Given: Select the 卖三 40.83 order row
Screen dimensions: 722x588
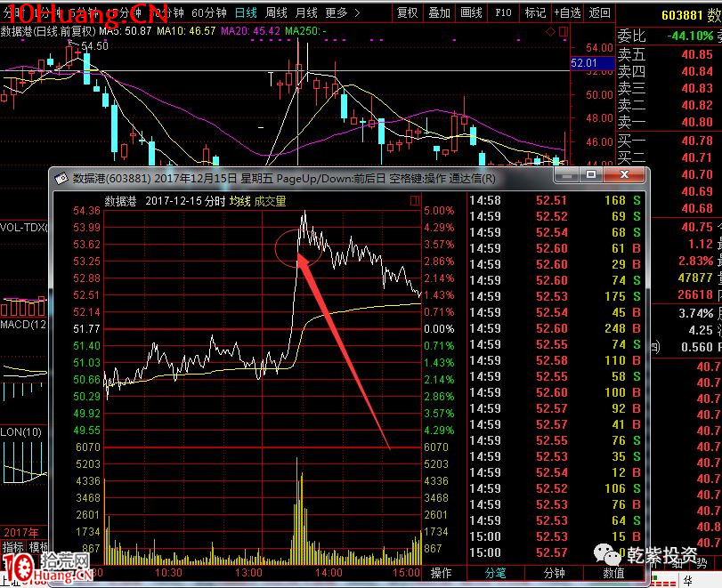Looking at the screenshot, I should (669, 88).
